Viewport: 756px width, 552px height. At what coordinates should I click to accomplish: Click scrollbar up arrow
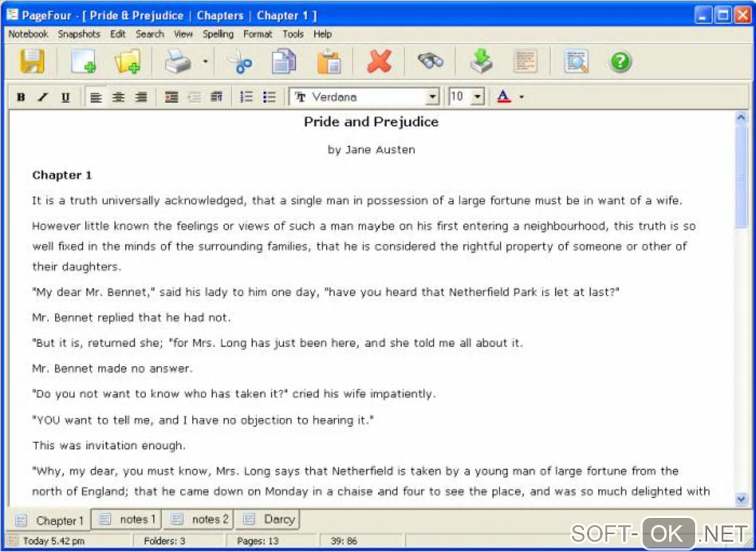(741, 117)
